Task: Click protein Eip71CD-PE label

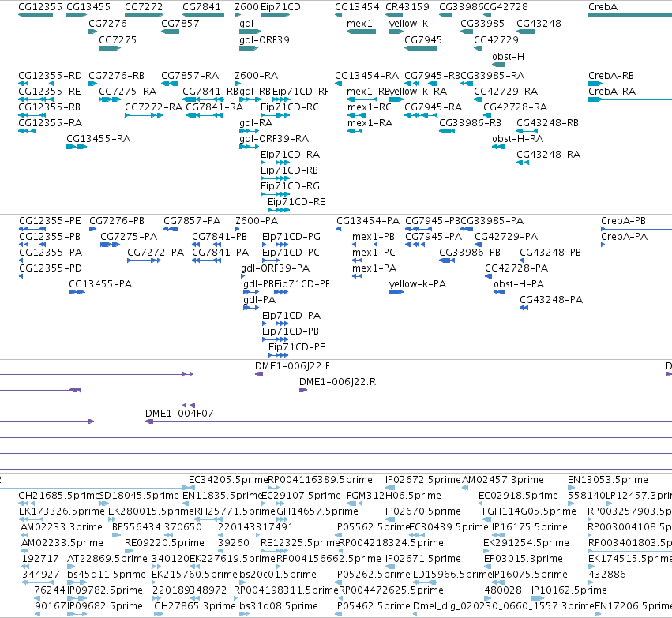Action: [x=297, y=347]
